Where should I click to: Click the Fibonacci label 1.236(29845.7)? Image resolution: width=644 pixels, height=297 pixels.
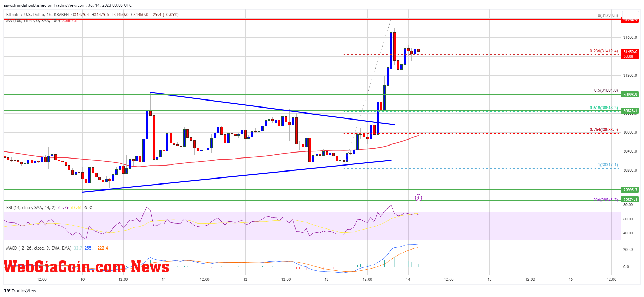[604, 200]
